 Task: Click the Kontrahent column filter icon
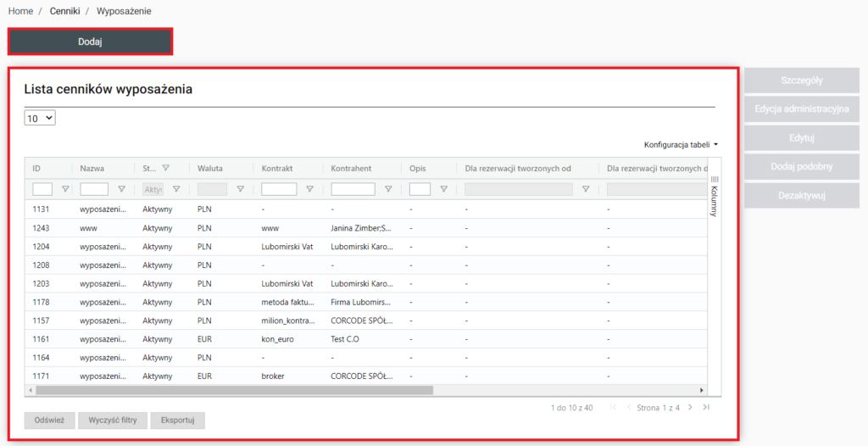[x=388, y=190]
